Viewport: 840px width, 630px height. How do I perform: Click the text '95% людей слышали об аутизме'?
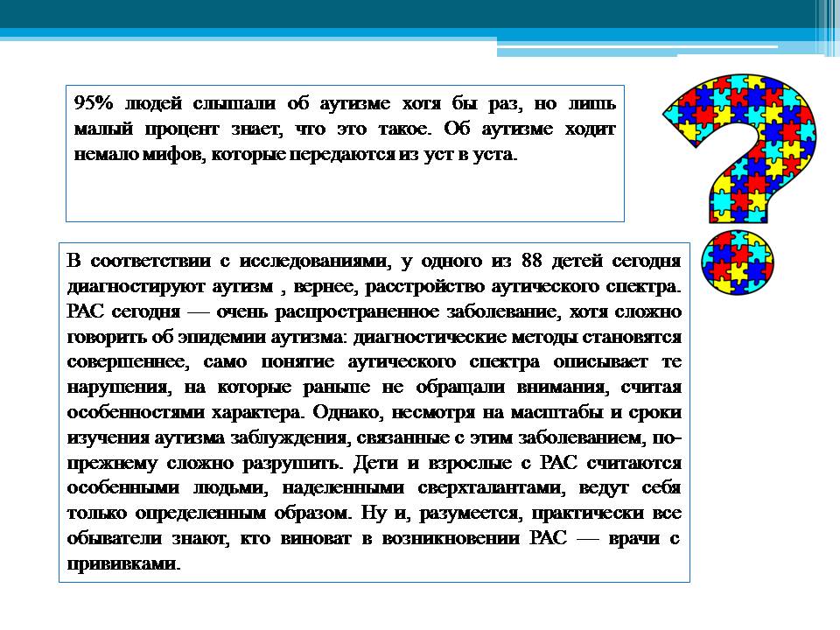[x=232, y=103]
